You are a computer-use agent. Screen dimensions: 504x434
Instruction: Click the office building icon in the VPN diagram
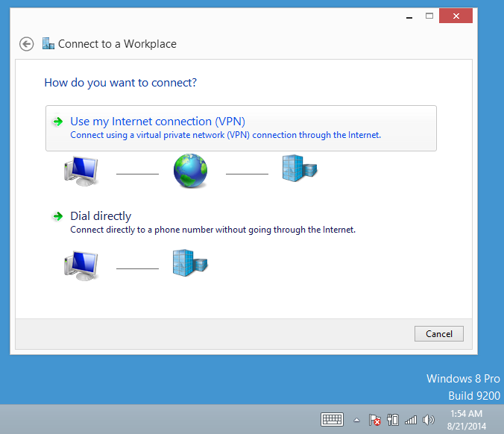click(300, 168)
